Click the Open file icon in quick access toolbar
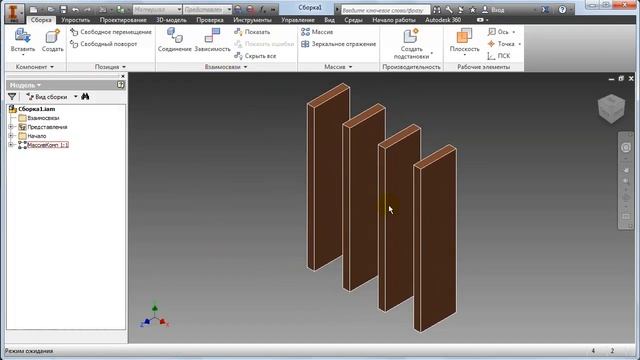The height and width of the screenshot is (360, 640). click(51, 9)
